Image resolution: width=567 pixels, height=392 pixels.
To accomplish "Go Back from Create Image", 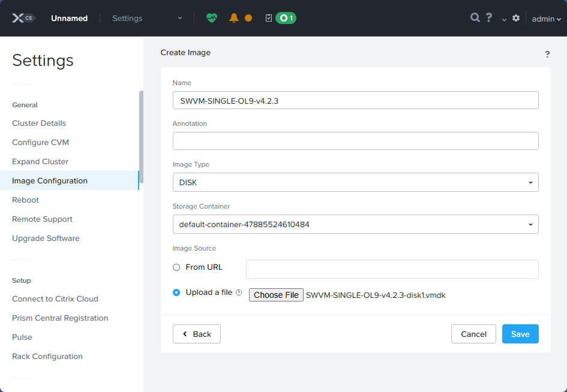I will coord(196,334).
